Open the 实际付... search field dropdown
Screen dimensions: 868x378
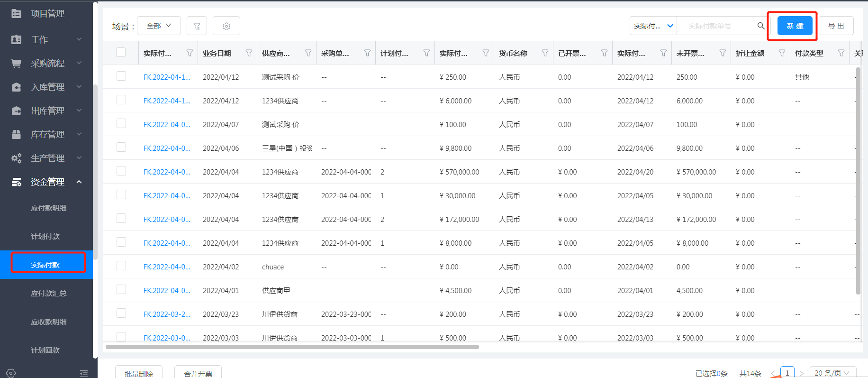653,26
